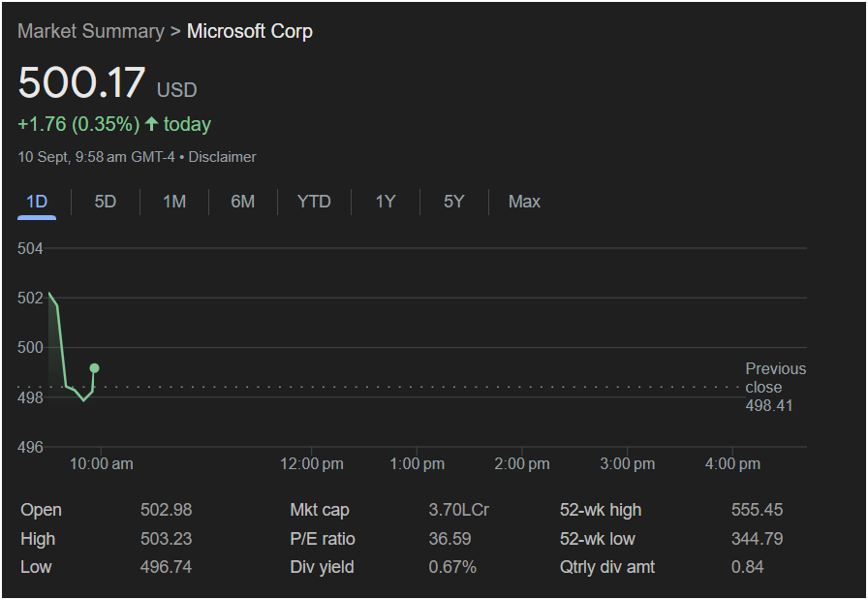Click the +1.76 (0.35%) change value
This screenshot has width=868, height=600.
point(78,124)
